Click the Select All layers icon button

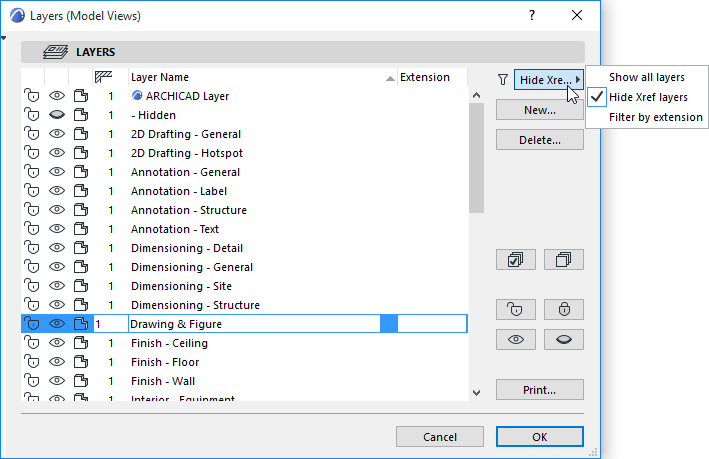pyautogui.click(x=515, y=260)
